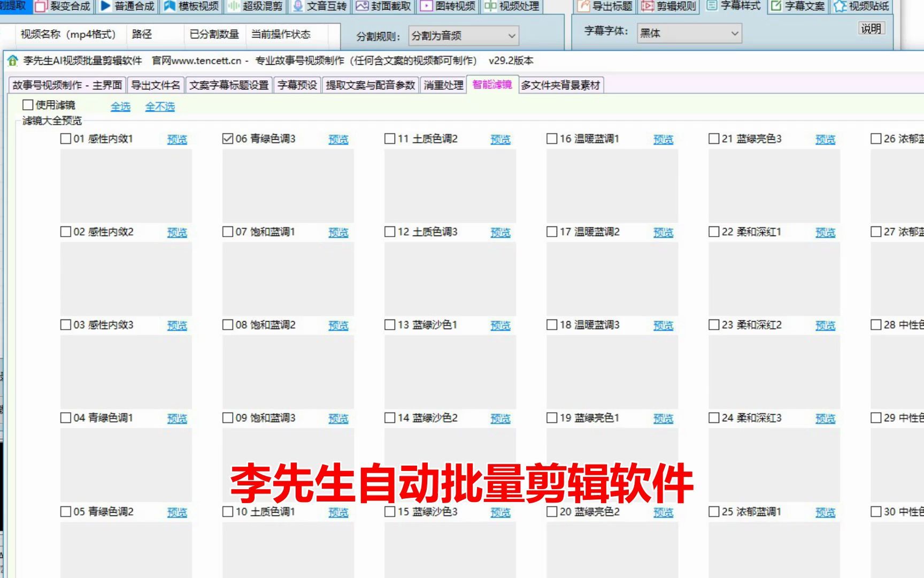Image resolution: width=924 pixels, height=578 pixels.
Task: Check filter 01 感性内敛1
Action: click(x=66, y=139)
